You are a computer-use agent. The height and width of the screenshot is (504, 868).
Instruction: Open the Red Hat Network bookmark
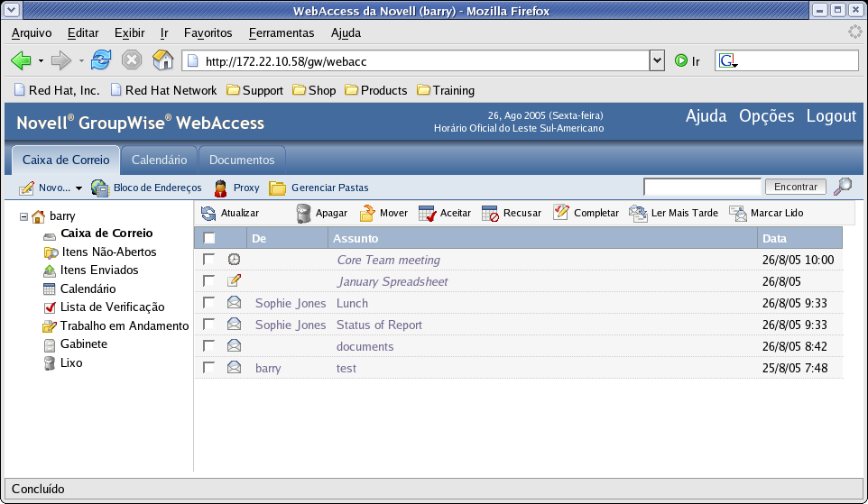pos(163,90)
